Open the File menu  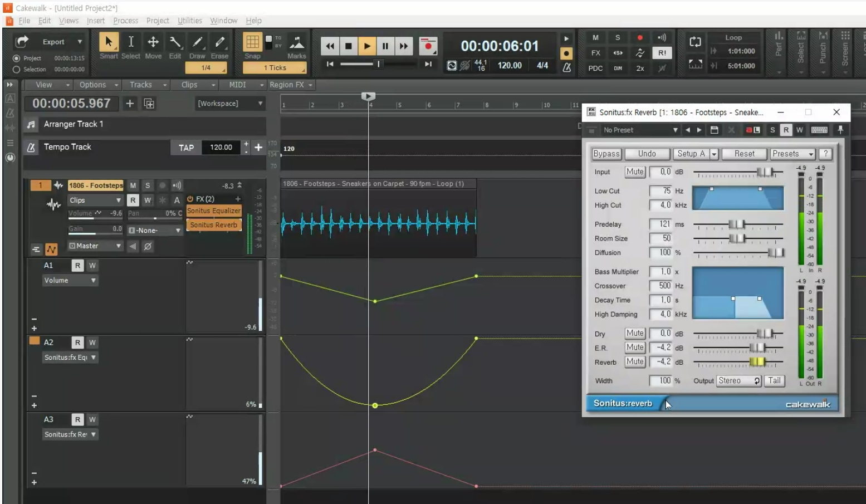(24, 21)
